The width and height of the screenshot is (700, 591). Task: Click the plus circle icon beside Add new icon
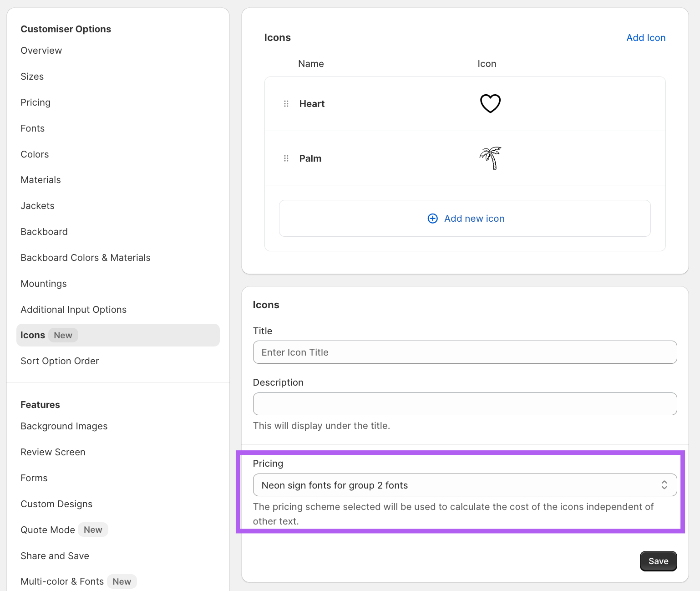pyautogui.click(x=432, y=219)
